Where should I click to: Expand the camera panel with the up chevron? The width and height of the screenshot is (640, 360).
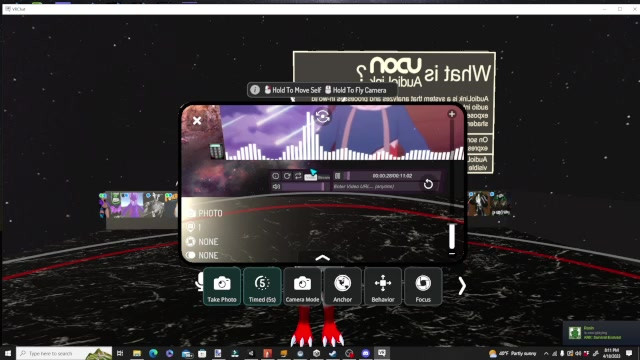(x=322, y=258)
